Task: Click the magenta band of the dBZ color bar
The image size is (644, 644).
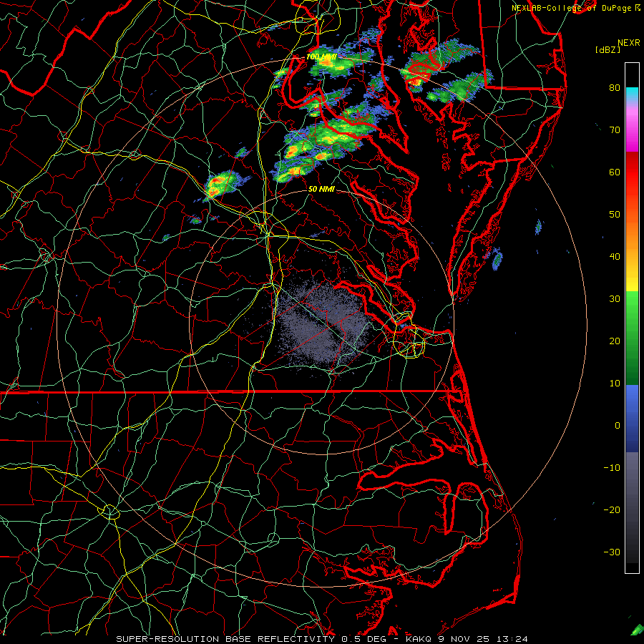Action: pyautogui.click(x=632, y=132)
